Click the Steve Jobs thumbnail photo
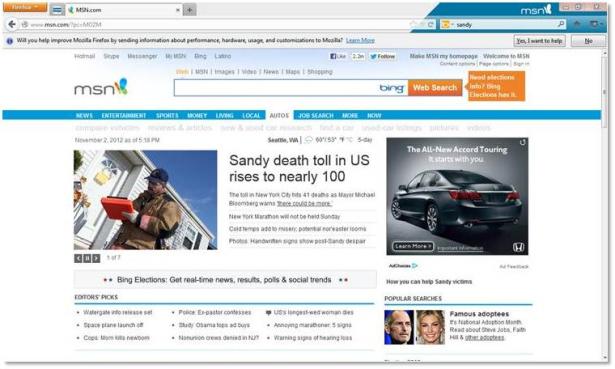The image size is (615, 369). (x=399, y=327)
